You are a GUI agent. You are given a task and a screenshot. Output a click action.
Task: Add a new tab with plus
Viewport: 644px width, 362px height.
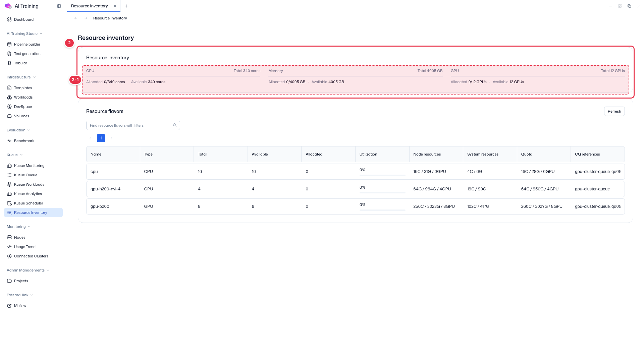tap(127, 6)
